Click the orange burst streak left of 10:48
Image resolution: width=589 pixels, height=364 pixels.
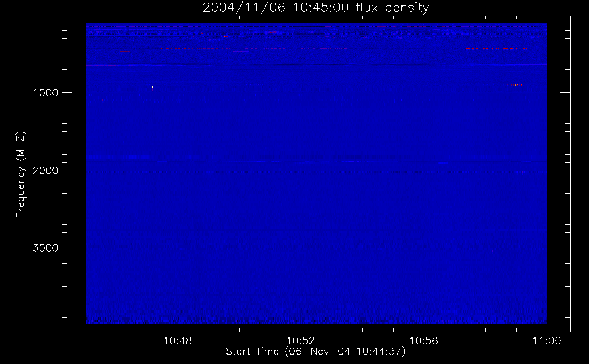point(125,51)
